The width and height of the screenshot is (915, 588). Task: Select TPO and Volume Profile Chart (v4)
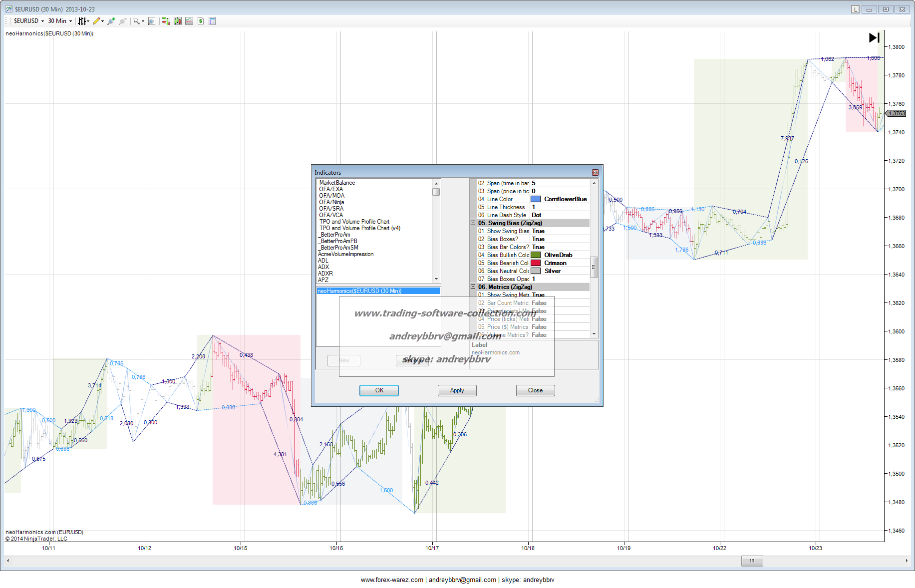click(x=359, y=228)
